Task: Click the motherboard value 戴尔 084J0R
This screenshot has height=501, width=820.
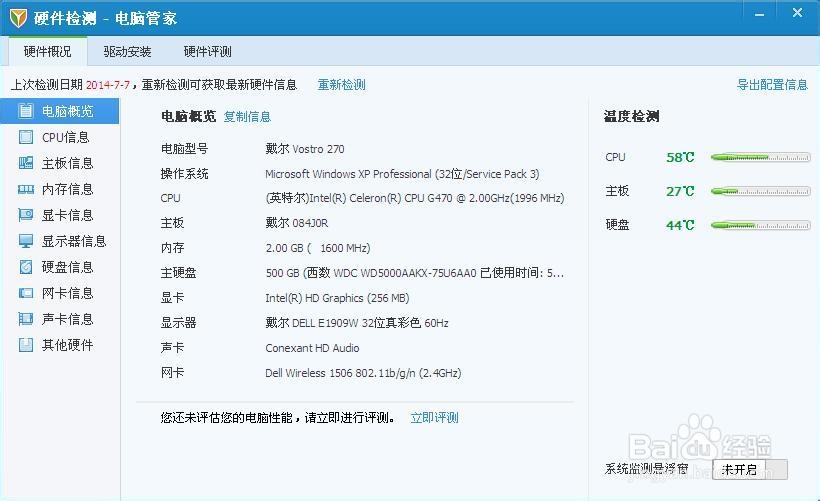Action: click(x=297, y=223)
